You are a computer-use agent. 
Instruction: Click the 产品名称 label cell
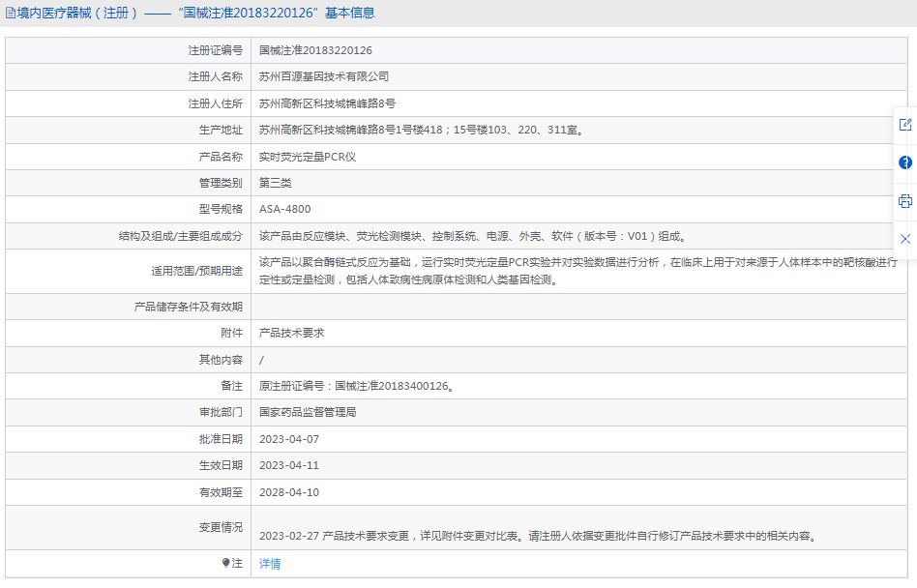129,157
